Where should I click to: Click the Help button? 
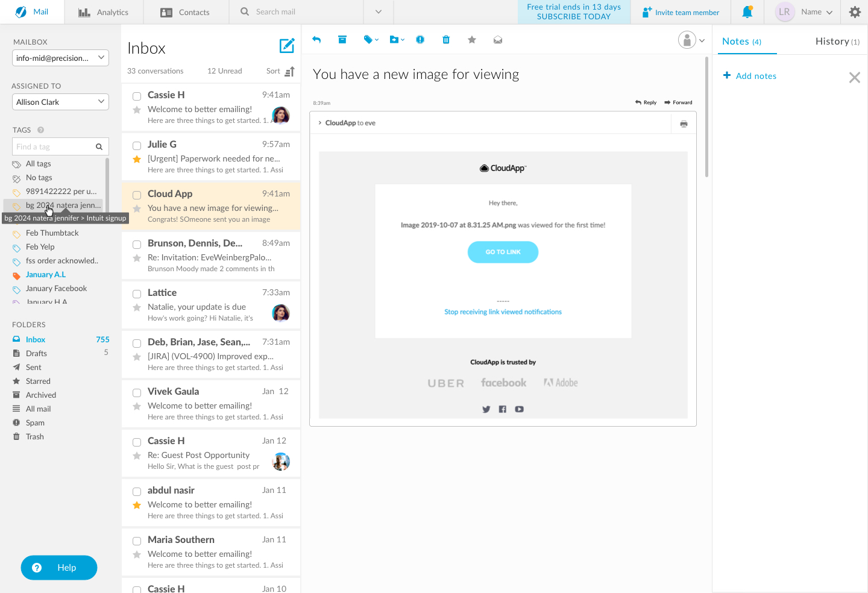coord(59,568)
